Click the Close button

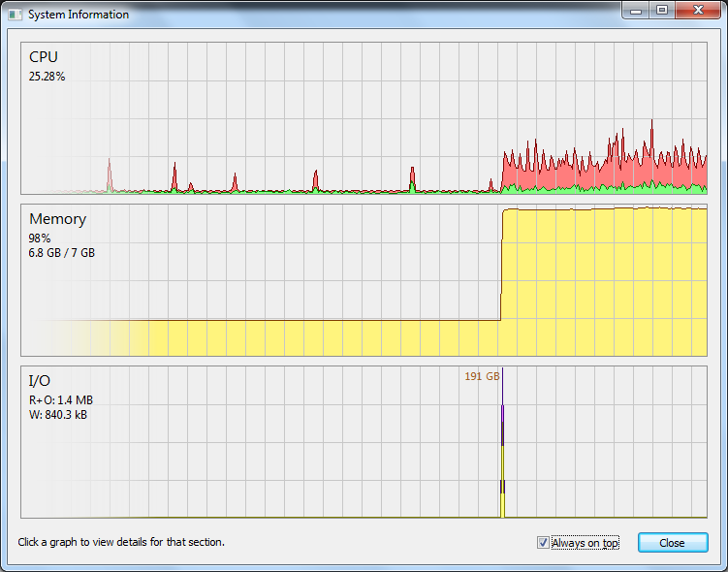673,543
